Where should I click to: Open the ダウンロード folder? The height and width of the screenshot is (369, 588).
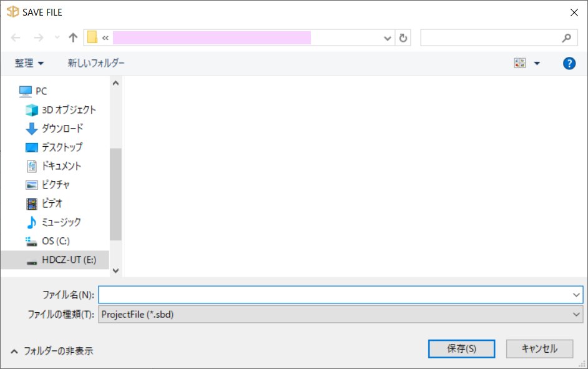pos(62,129)
